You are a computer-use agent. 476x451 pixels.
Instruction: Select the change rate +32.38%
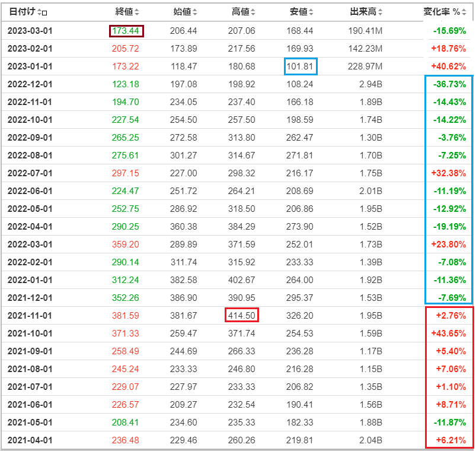pos(449,173)
